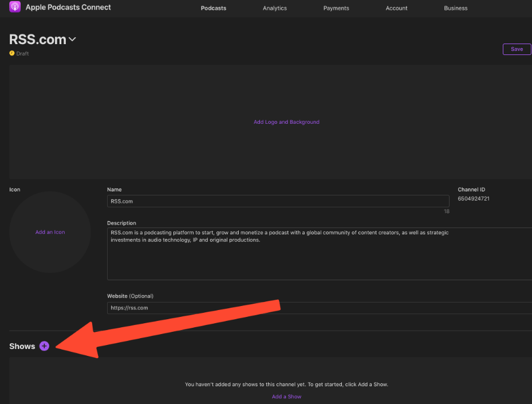Click the "You haven't added any shows" message

[x=286, y=385]
